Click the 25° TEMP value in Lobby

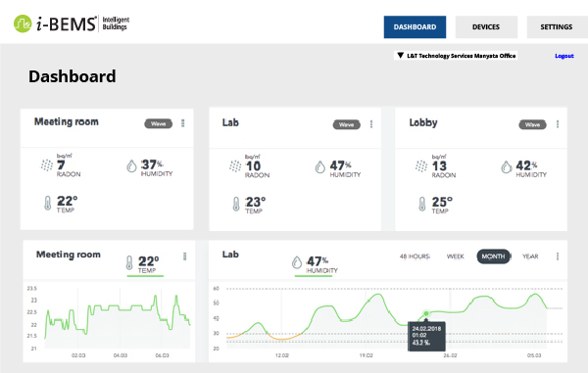[x=442, y=205]
